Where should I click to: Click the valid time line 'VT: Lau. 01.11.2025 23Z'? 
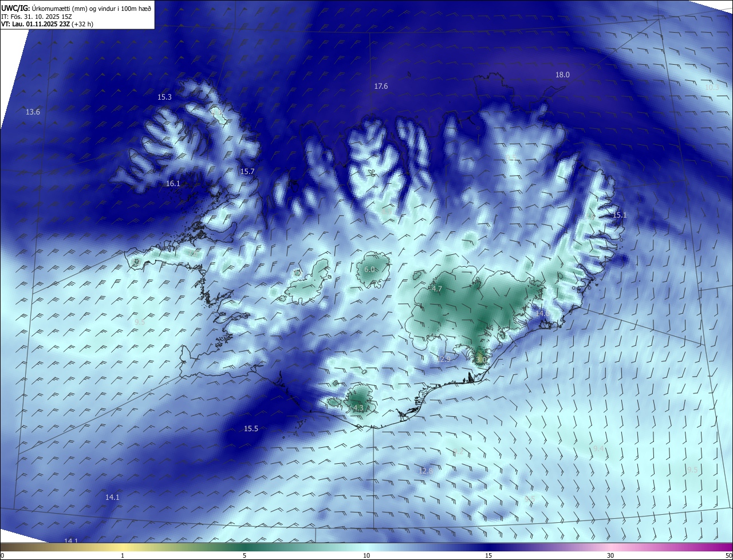[x=36, y=24]
